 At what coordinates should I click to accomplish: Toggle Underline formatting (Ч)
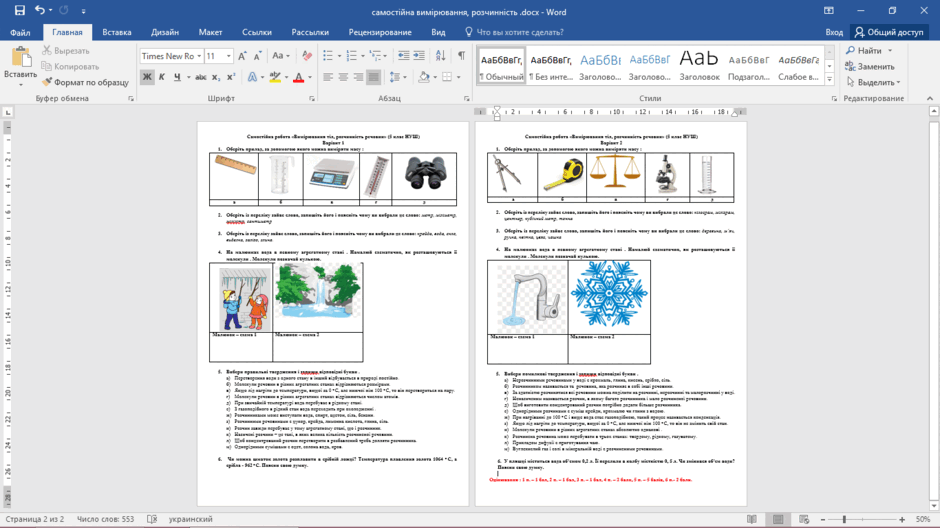(177, 77)
